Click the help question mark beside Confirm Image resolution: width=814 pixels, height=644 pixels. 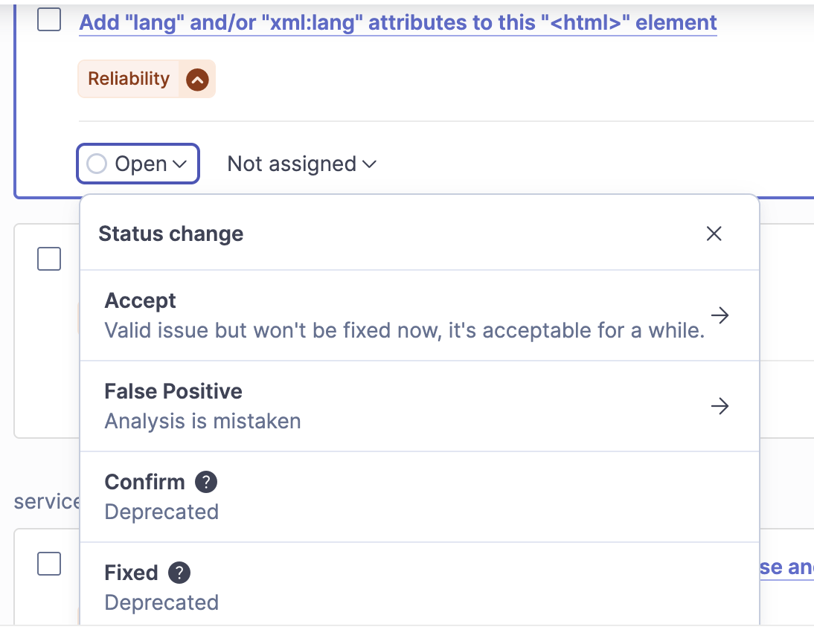[205, 481]
